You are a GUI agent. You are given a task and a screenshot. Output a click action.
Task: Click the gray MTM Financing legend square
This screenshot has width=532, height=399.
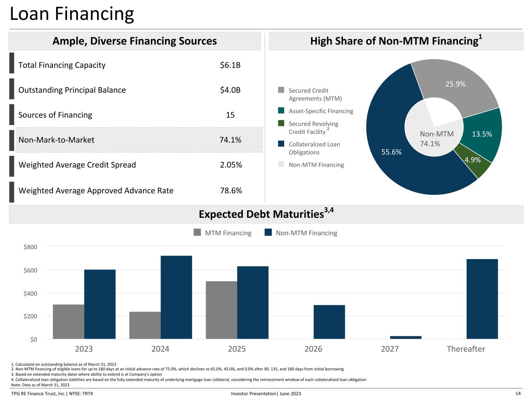coord(197,233)
